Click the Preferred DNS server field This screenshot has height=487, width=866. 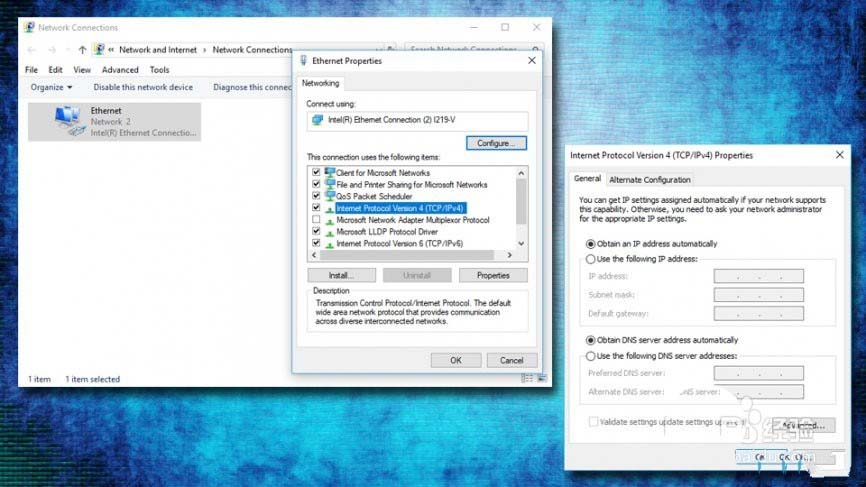tap(758, 373)
